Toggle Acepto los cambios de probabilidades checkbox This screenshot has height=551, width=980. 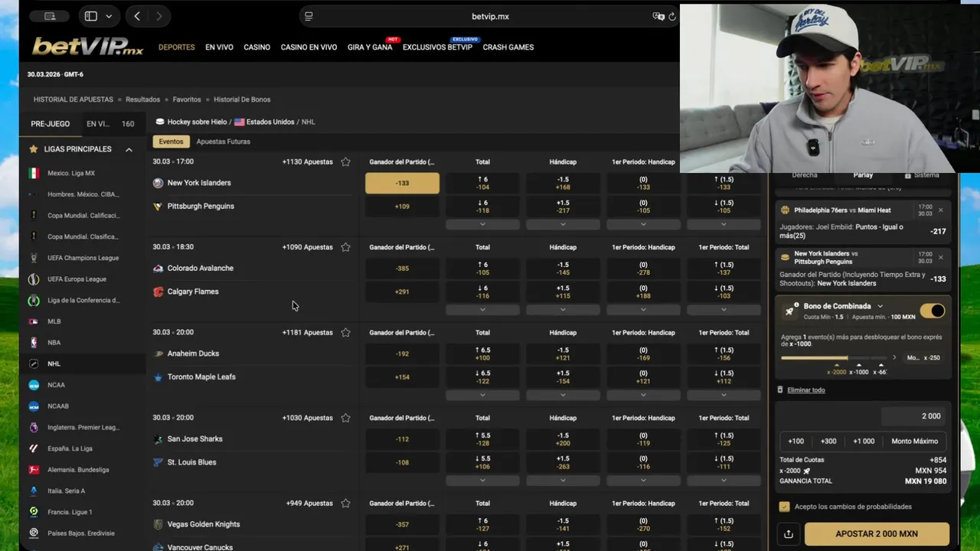[x=784, y=507]
